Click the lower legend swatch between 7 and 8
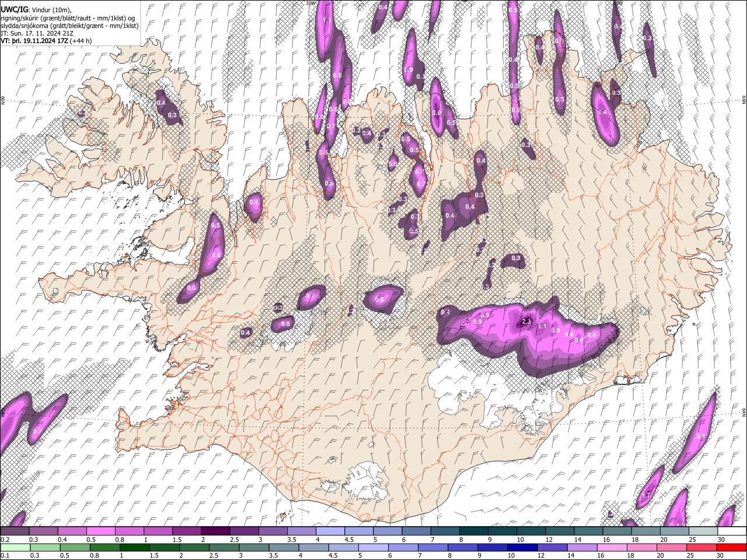This screenshot has width=747, height=560. (x=434, y=547)
